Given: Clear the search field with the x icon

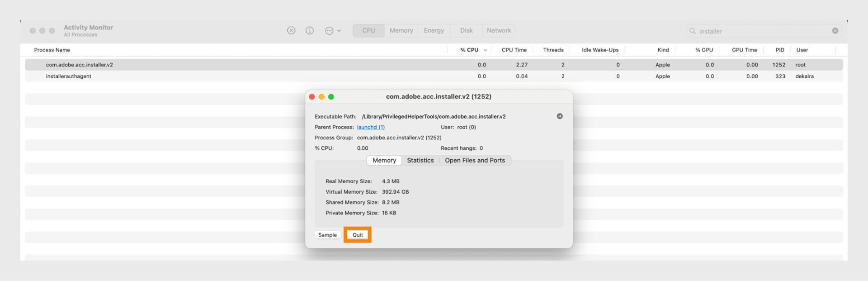Looking at the screenshot, I should tap(835, 31).
